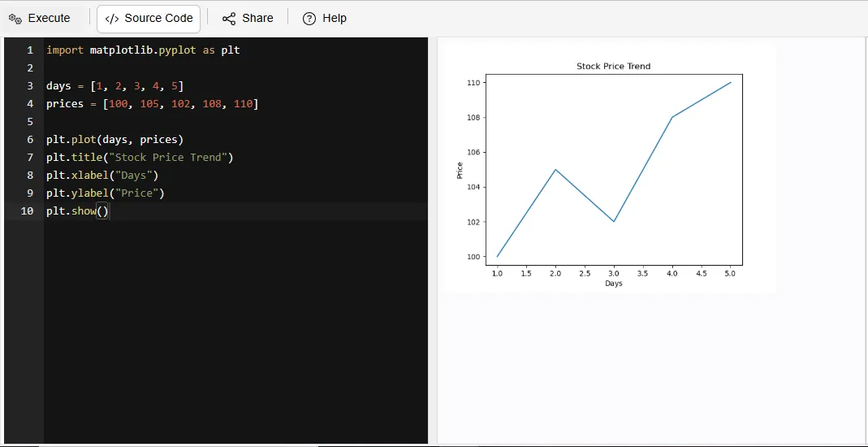The width and height of the screenshot is (868, 447).
Task: Click the 'prices' variable on line 4
Action: (x=65, y=103)
